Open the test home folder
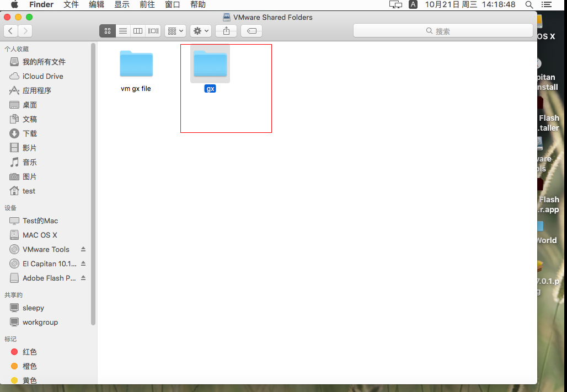Screen dimensions: 567x392 22,191
